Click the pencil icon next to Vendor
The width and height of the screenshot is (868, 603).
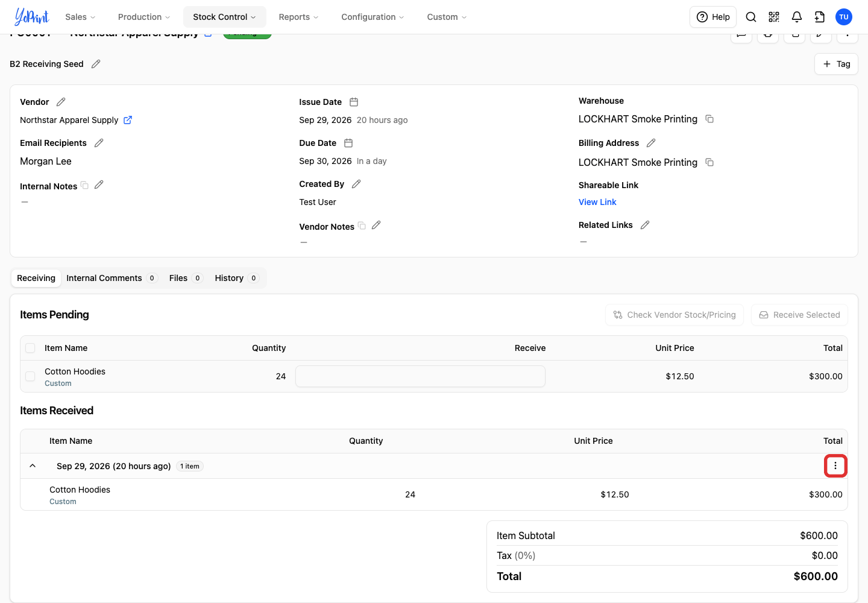click(61, 102)
